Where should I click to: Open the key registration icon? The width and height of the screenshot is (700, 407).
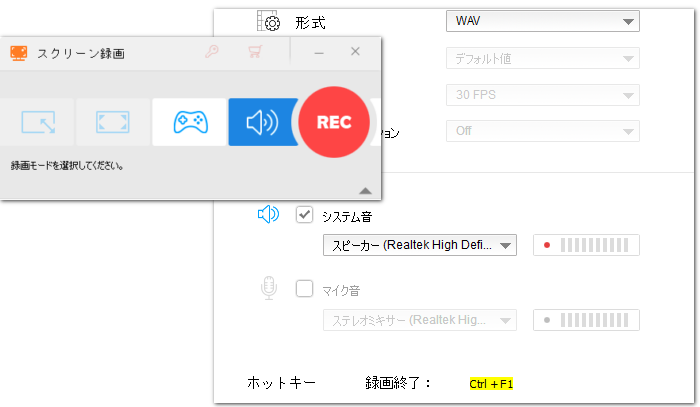212,52
